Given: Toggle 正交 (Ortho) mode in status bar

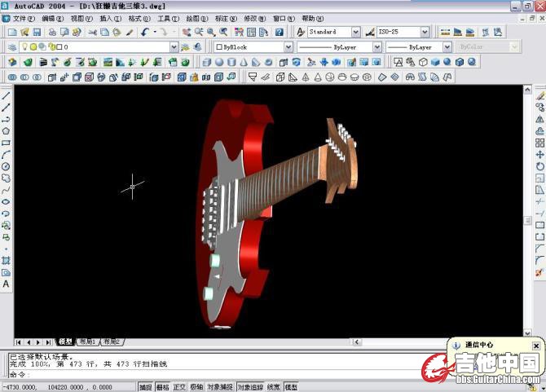Looking at the screenshot, I should pyautogui.click(x=180, y=387).
